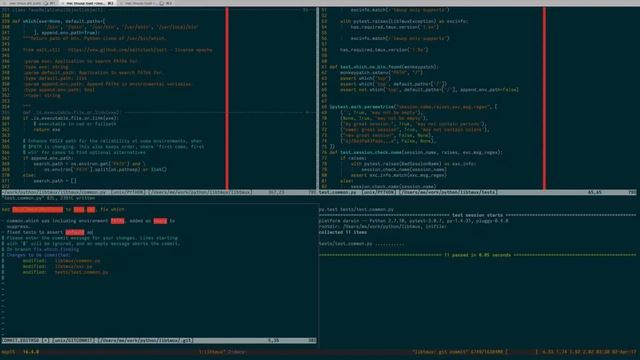
Task: Click the line 69 'may not be empty' tuple
Action: [x=382, y=113]
